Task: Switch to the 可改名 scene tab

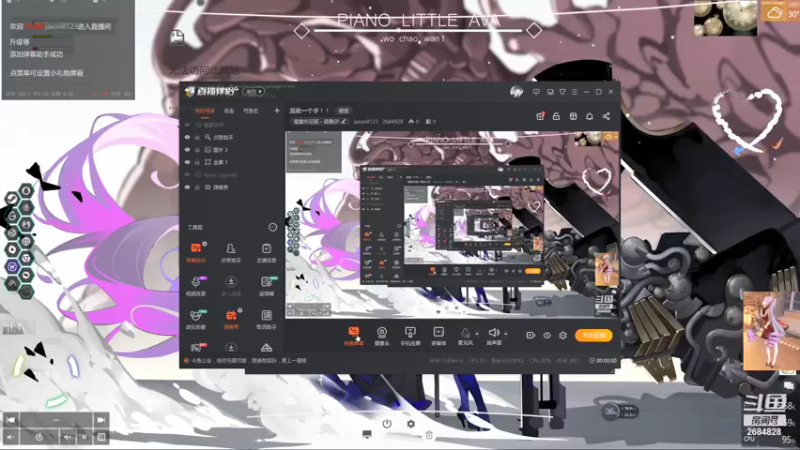Action: click(251, 111)
